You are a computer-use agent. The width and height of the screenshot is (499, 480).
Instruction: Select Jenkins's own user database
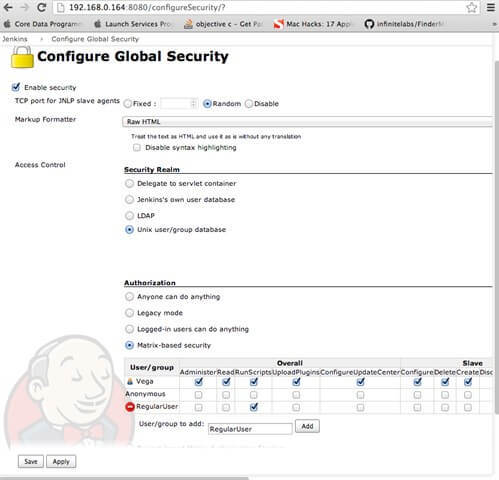(129, 200)
